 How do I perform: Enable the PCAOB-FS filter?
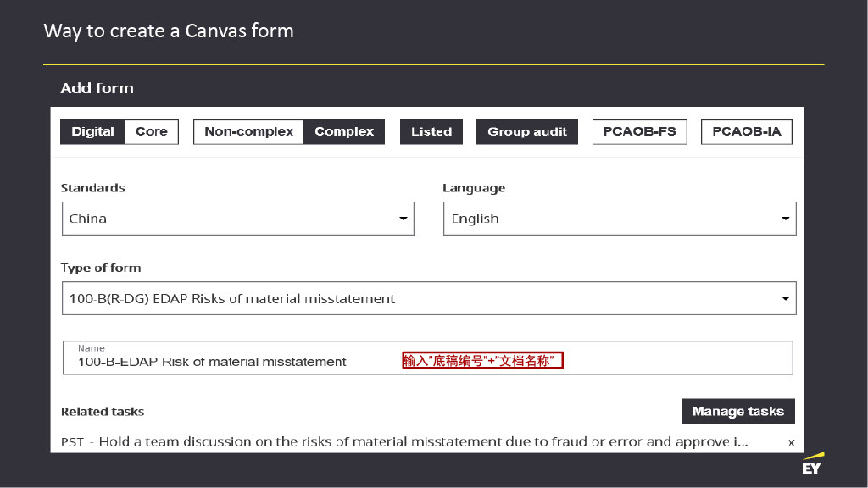[x=639, y=131]
